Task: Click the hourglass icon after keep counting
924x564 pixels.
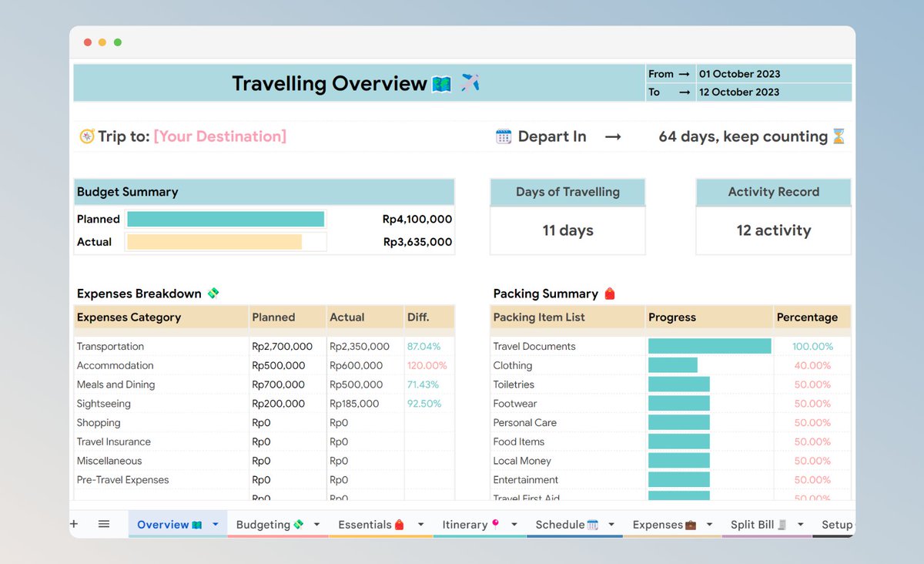Action: pos(839,136)
